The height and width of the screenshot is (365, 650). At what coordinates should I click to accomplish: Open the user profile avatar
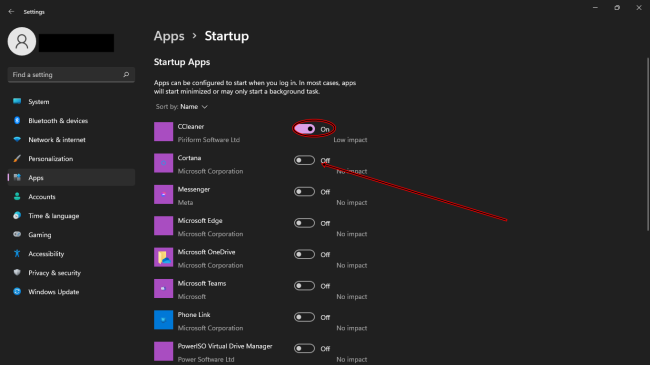(22, 41)
